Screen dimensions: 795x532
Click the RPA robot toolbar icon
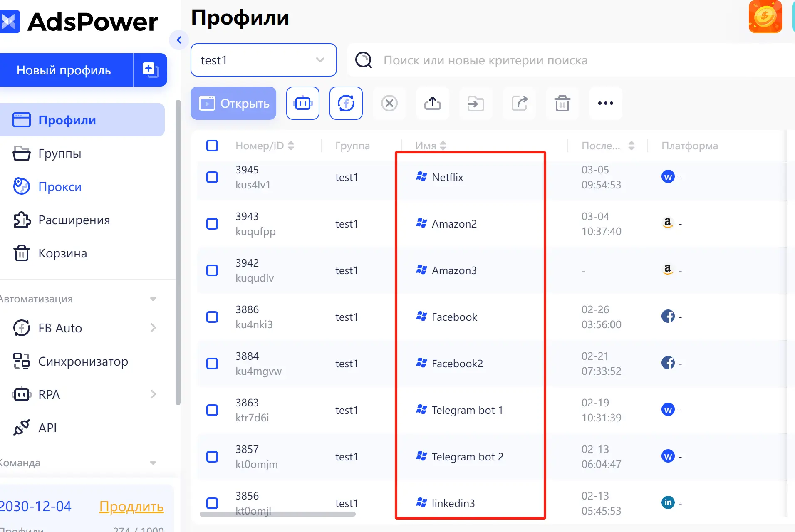[x=303, y=103]
